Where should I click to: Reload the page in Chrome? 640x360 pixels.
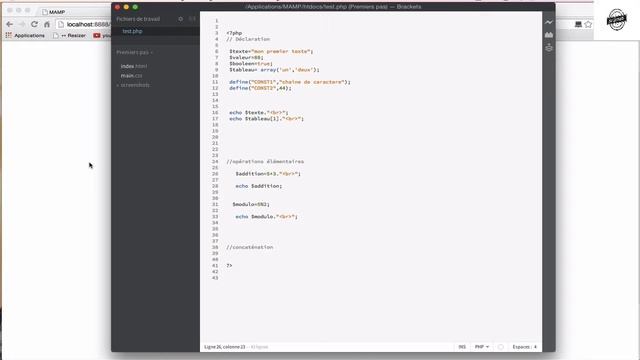[x=34, y=24]
